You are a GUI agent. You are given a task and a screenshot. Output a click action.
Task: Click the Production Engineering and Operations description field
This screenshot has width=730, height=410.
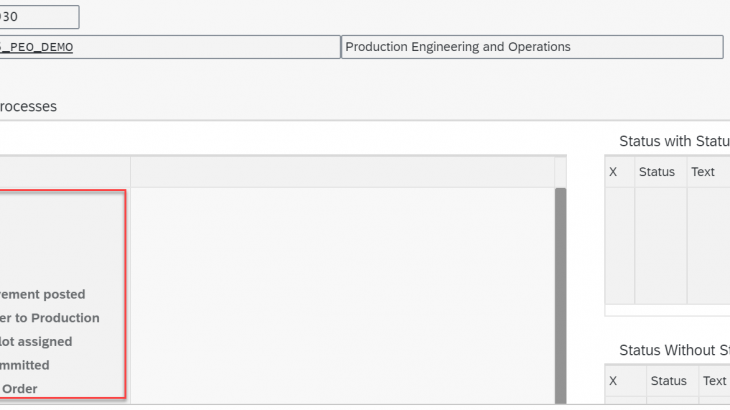[x=532, y=47]
